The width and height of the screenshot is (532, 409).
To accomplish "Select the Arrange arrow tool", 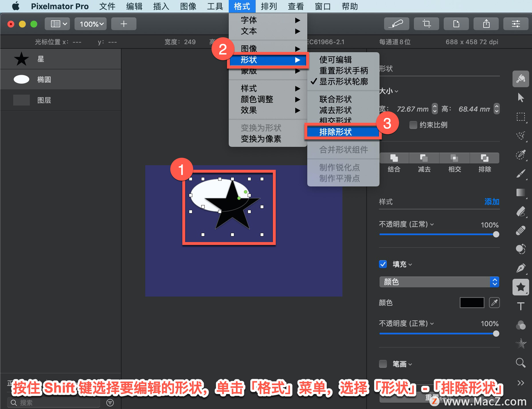I will [521, 98].
